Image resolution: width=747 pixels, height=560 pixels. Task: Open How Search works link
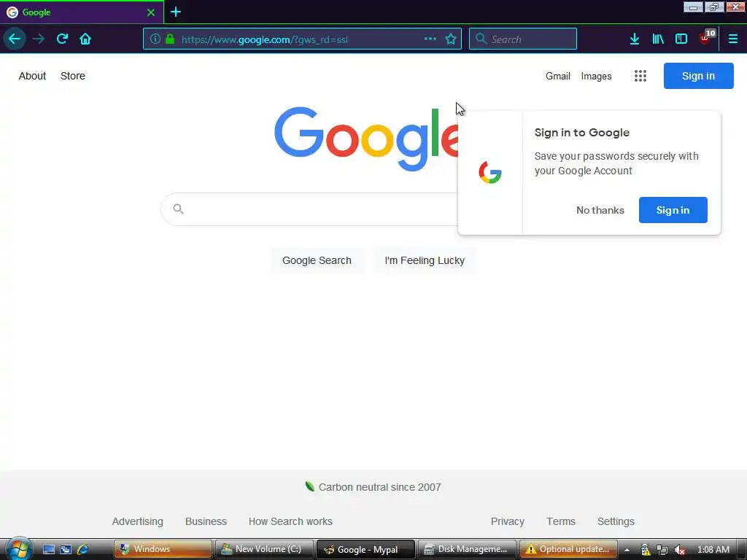pyautogui.click(x=290, y=521)
